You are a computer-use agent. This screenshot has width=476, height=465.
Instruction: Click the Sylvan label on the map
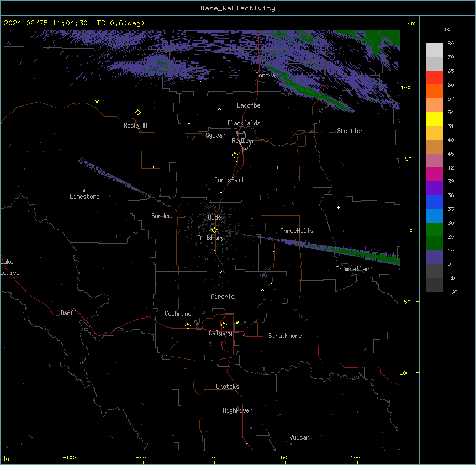[215, 135]
